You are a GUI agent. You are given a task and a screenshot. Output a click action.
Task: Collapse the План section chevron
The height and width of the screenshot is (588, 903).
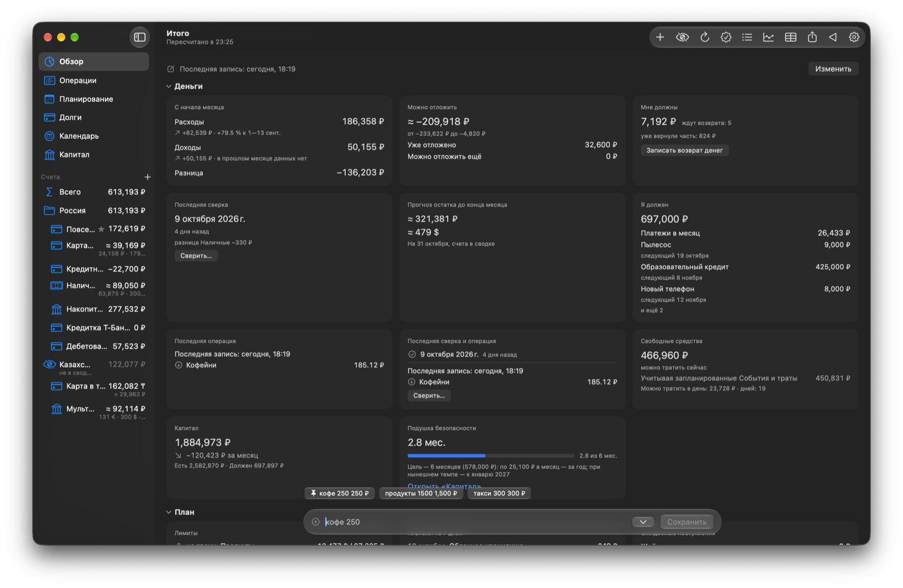pos(169,512)
